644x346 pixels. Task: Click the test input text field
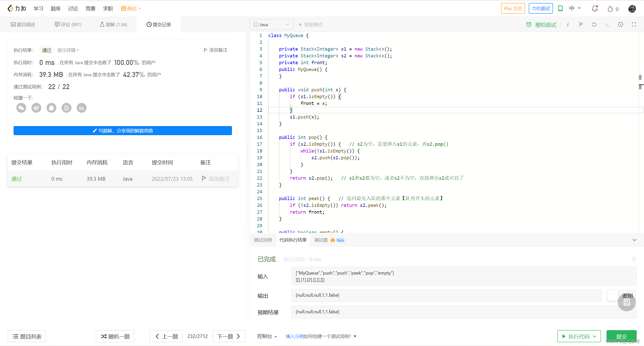464,276
